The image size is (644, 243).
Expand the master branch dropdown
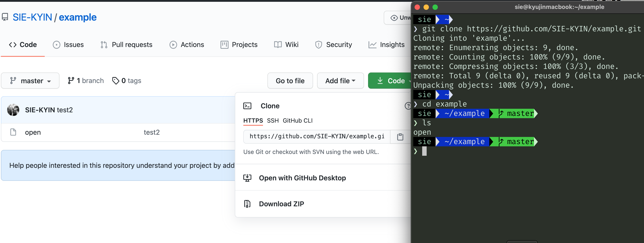click(30, 81)
